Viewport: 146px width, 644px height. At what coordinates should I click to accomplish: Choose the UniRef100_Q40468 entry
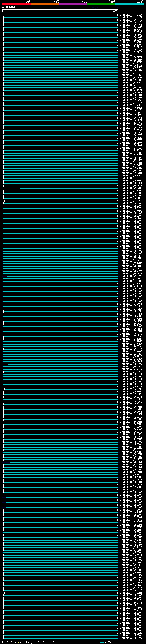tap(131, 25)
